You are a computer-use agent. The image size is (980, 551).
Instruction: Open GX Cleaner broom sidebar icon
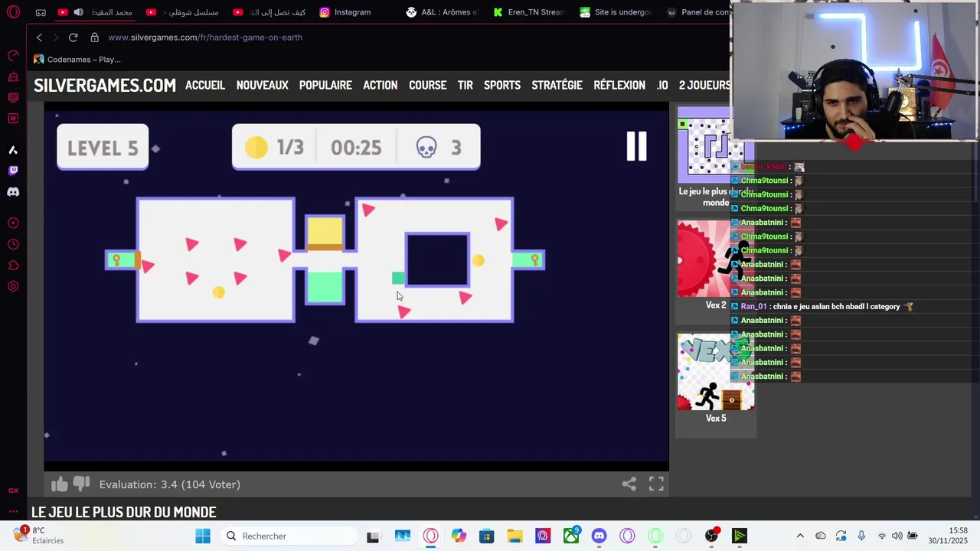tap(13, 77)
